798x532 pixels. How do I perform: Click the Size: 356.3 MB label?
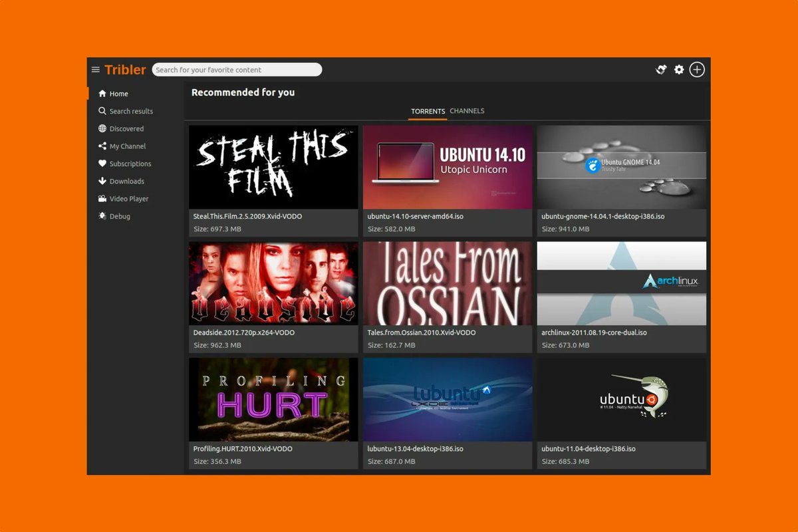pos(217,462)
